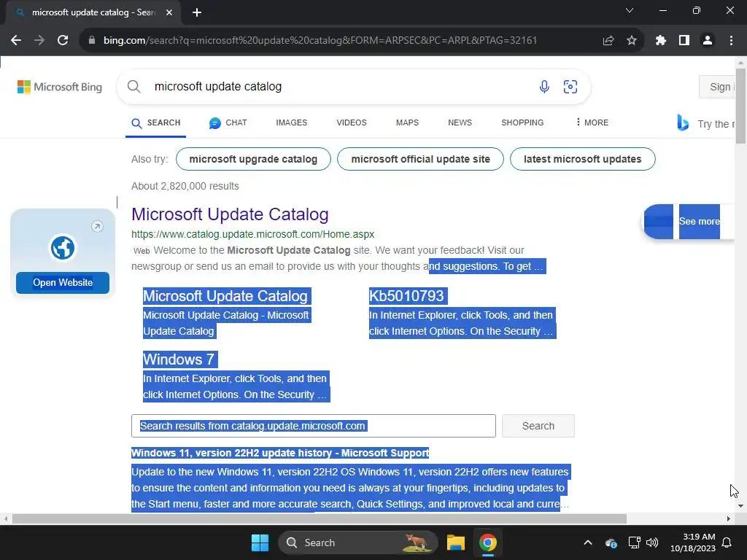Switch to the NEWS tab

click(x=460, y=122)
